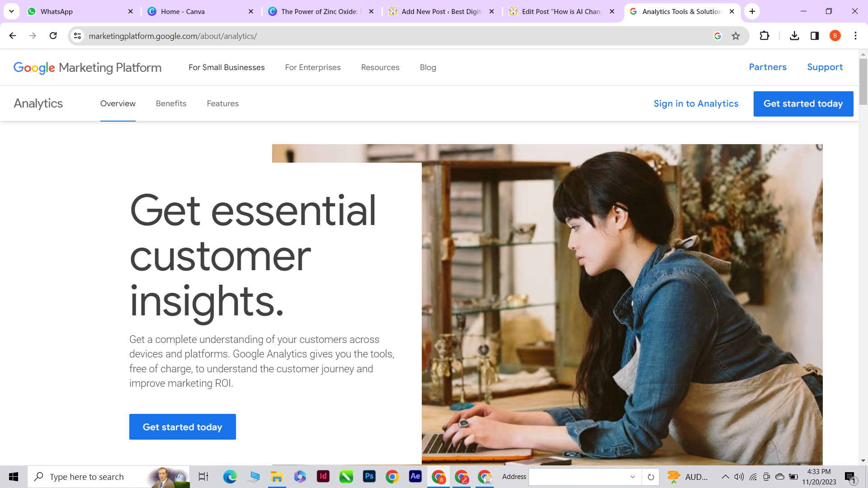Open the plain Chrome icon on taskbar
The image size is (868, 488).
coord(392,477)
